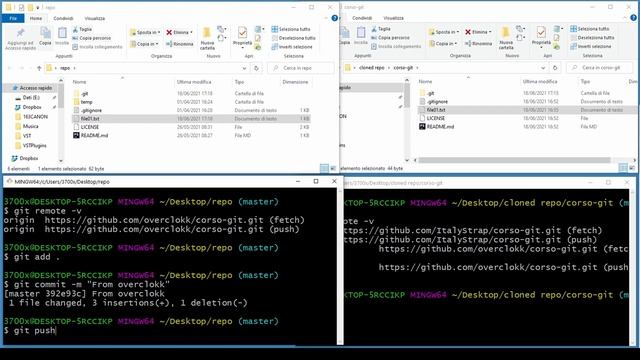The image size is (640, 360).
Task: Open File tab in repo window
Action: pos(13,18)
